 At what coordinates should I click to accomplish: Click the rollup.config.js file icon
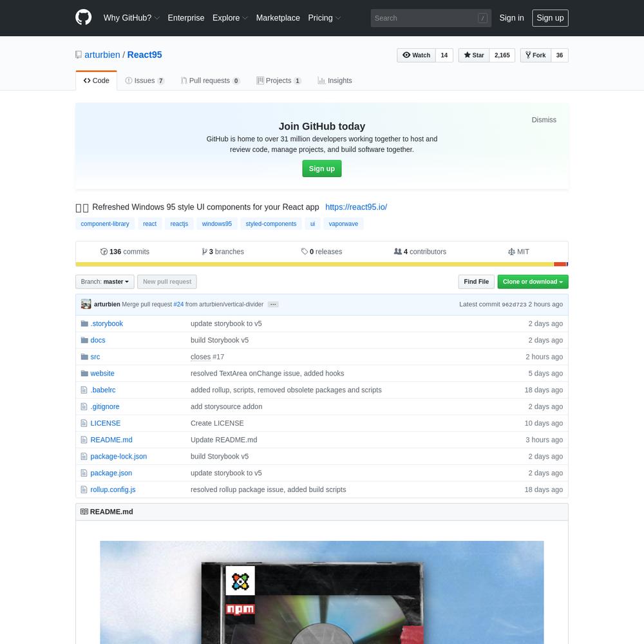(84, 489)
